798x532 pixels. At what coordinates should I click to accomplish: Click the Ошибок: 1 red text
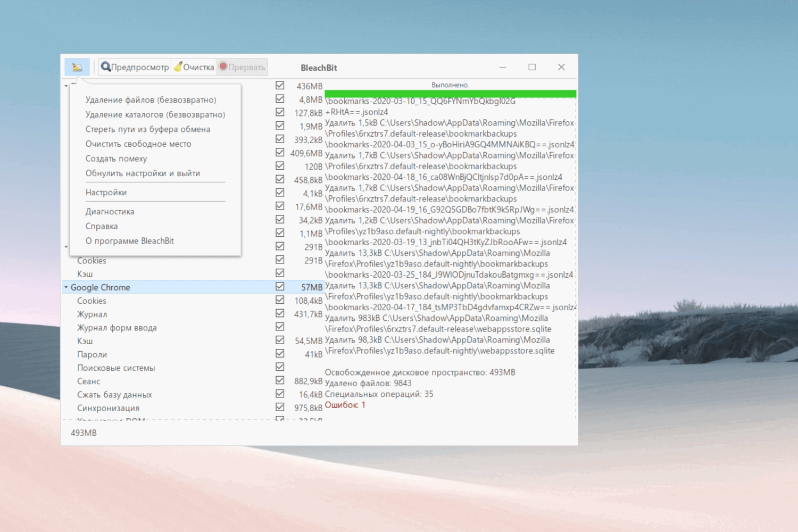click(345, 405)
